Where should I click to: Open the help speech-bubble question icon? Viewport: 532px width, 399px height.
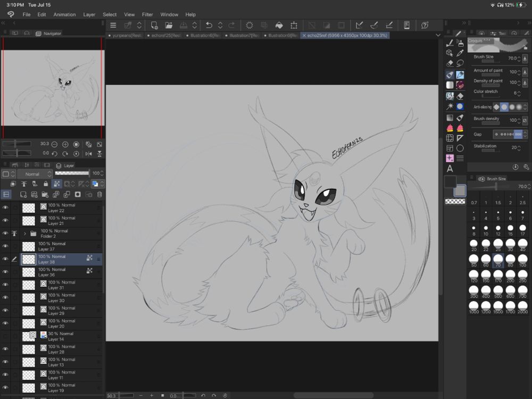point(425,25)
